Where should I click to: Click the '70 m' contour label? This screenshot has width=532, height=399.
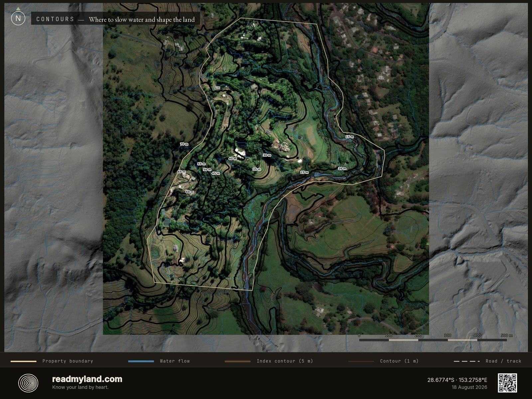click(x=184, y=144)
